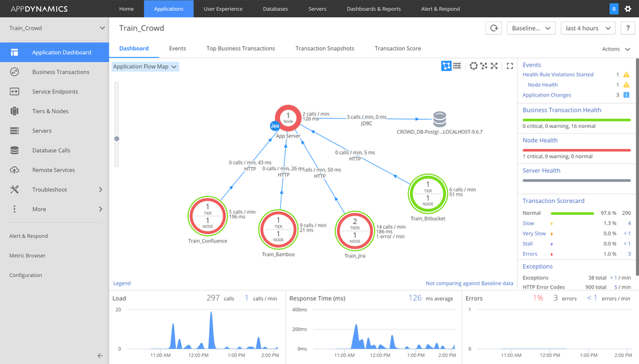639x364 pixels.
Task: Select the Train_Jira application node
Action: 354,231
